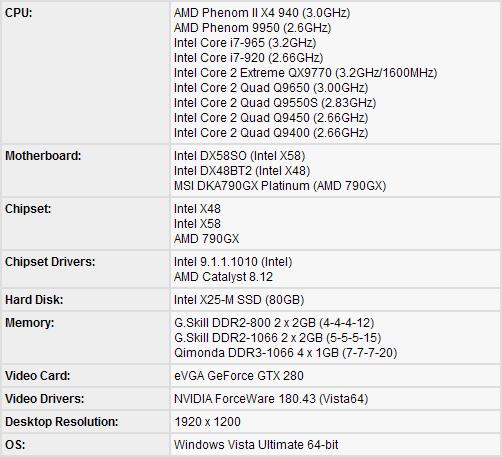Click the Motherboard row label

click(x=43, y=156)
